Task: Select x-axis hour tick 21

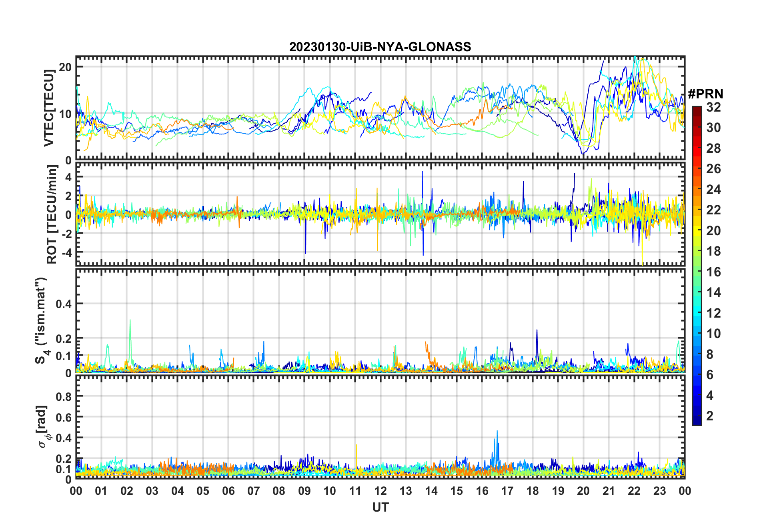Action: (x=609, y=491)
